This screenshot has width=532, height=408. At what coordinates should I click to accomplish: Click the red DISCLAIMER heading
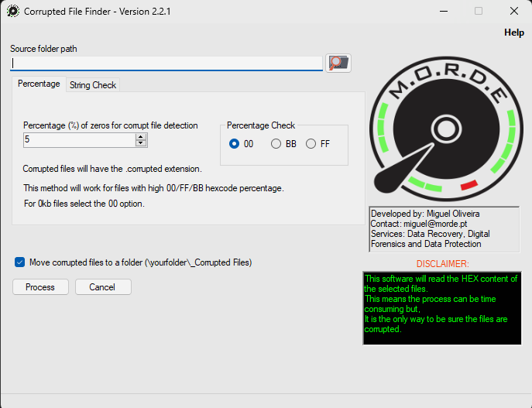pos(442,264)
